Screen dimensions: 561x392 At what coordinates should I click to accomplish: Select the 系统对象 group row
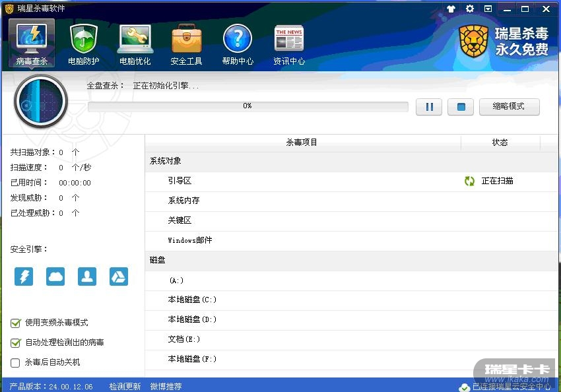pos(352,161)
